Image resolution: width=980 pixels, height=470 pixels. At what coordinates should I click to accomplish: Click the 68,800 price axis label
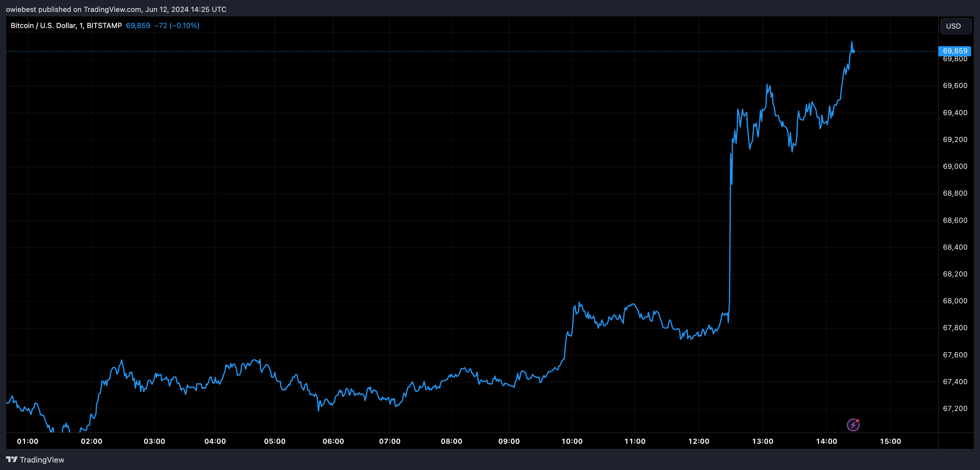955,193
